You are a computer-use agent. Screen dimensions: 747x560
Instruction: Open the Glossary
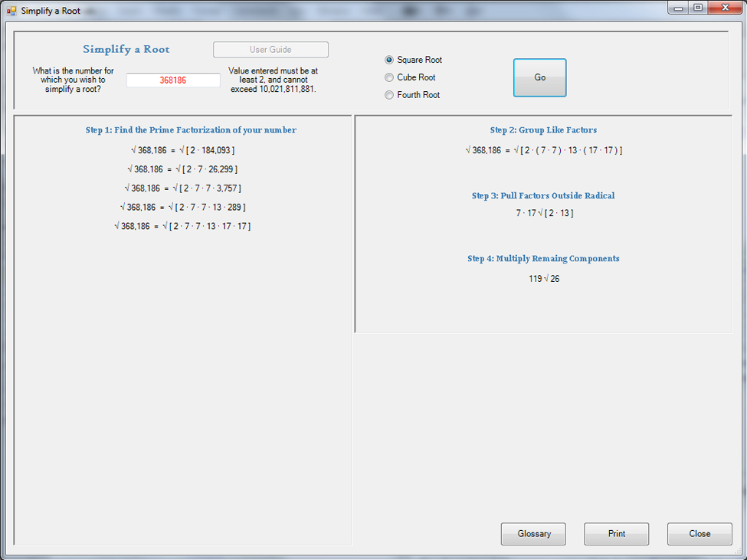click(533, 534)
